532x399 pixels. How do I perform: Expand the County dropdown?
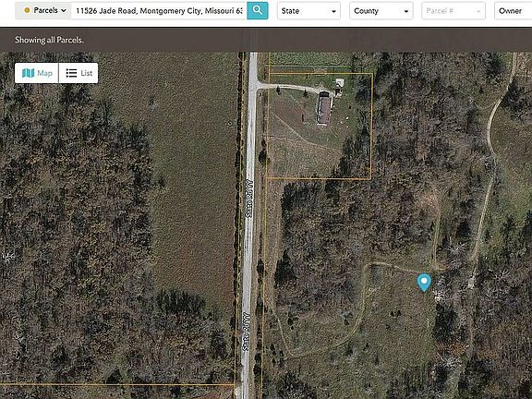tap(381, 11)
